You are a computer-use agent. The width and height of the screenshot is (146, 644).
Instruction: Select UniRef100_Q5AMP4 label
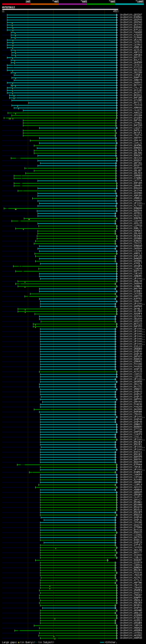131,590
